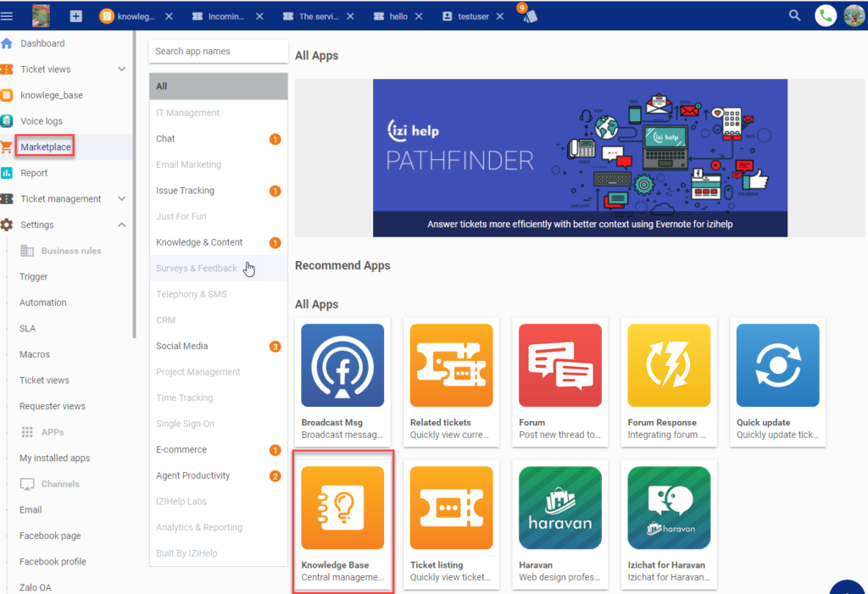Expand the Ticket management chevron
This screenshot has width=868, height=594.
pos(122,199)
